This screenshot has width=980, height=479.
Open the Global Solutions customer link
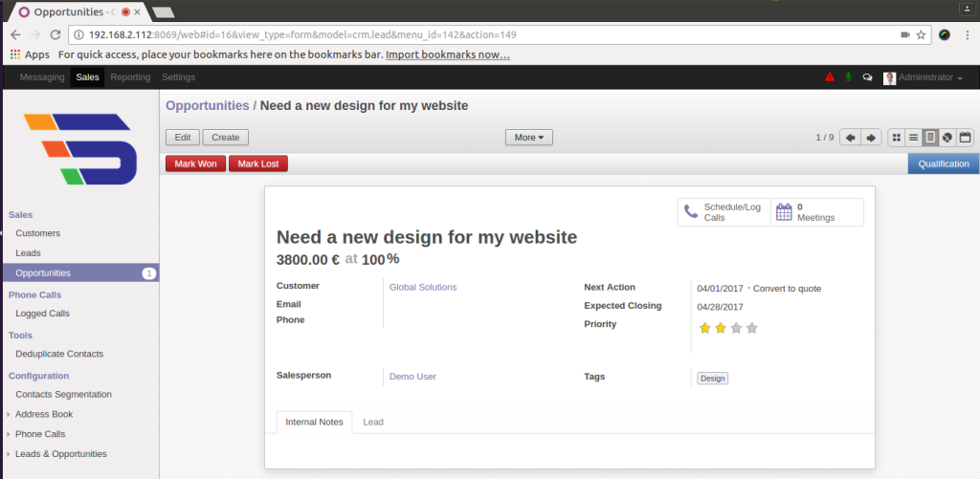423,287
